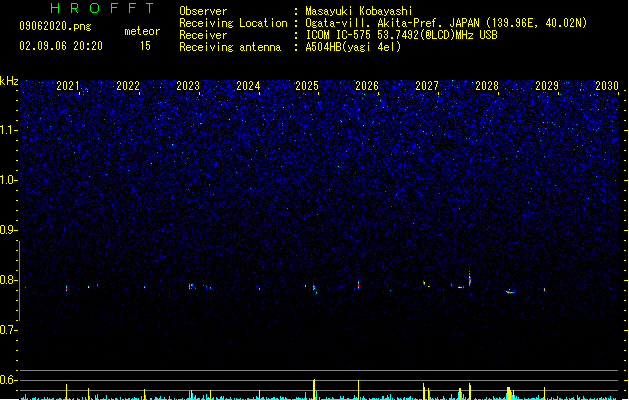Image resolution: width=629 pixels, height=400 pixels.
Task: Click the 2028 time axis marker
Action: click(x=487, y=86)
